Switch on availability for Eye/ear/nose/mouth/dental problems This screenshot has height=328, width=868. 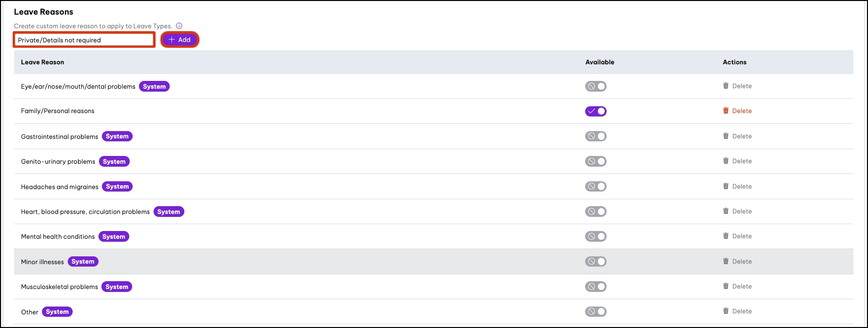click(x=595, y=86)
